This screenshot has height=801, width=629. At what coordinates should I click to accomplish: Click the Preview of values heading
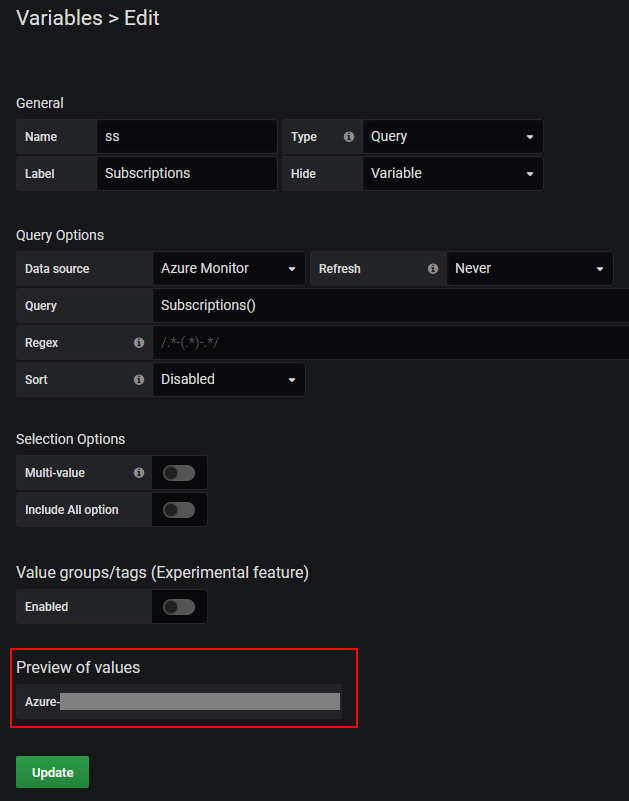point(78,668)
